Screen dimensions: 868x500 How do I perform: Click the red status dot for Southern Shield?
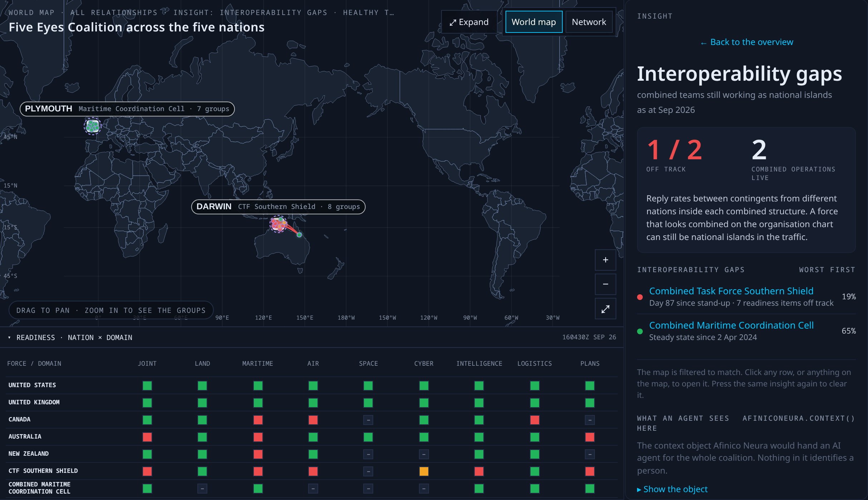point(640,297)
